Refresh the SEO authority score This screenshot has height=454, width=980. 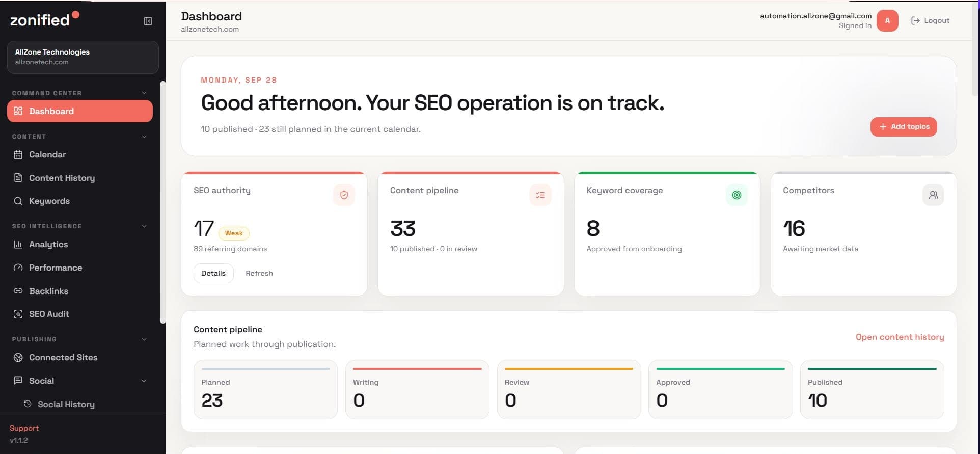[259, 274]
